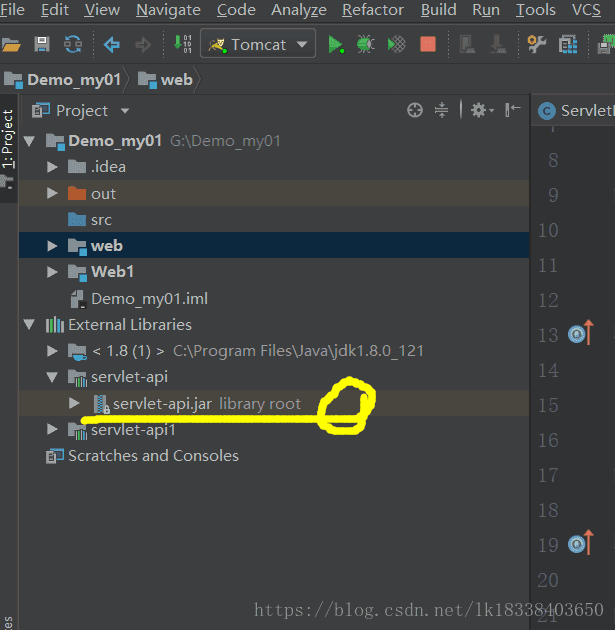The width and height of the screenshot is (615, 630).
Task: Collapse the servlet-api library node
Action: [52, 377]
